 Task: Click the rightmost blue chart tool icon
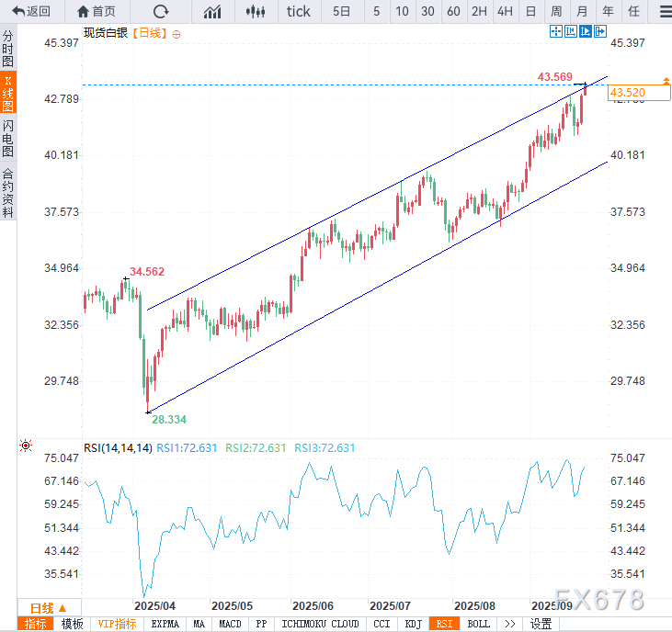point(601,31)
